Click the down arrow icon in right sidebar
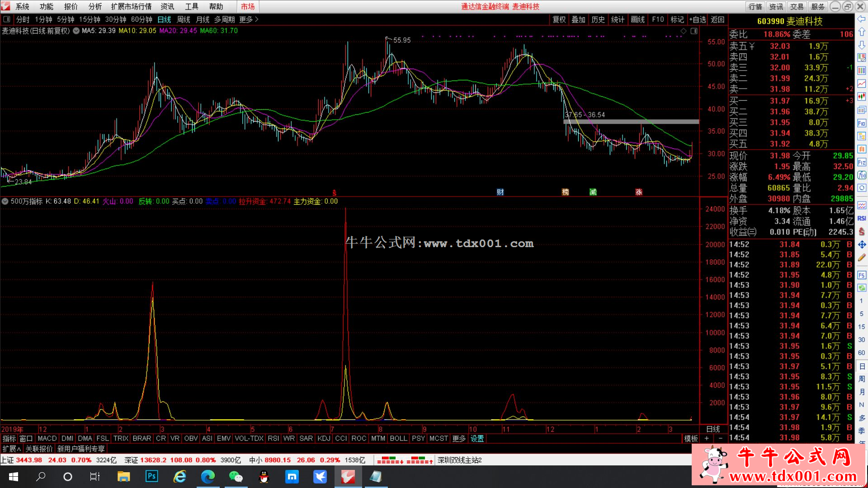This screenshot has height=488, width=868. point(862,45)
